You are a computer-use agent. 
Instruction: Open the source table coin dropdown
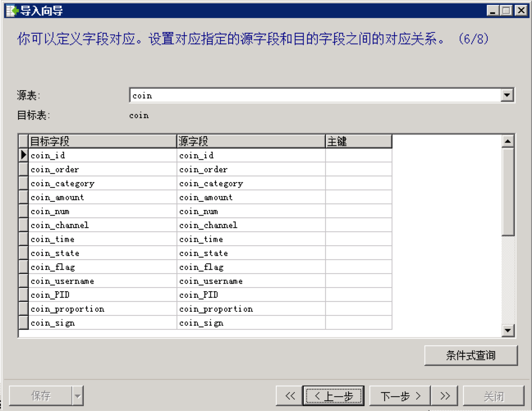507,96
